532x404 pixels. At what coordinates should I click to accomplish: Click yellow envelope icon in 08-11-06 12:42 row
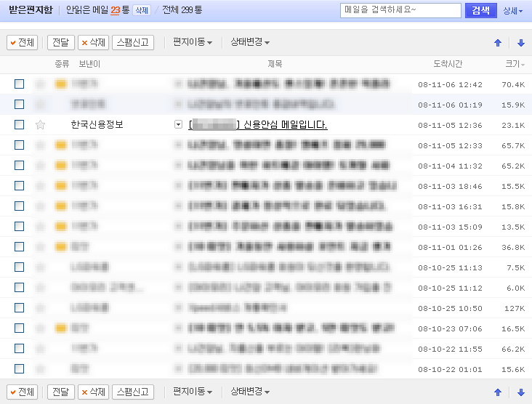click(x=61, y=84)
